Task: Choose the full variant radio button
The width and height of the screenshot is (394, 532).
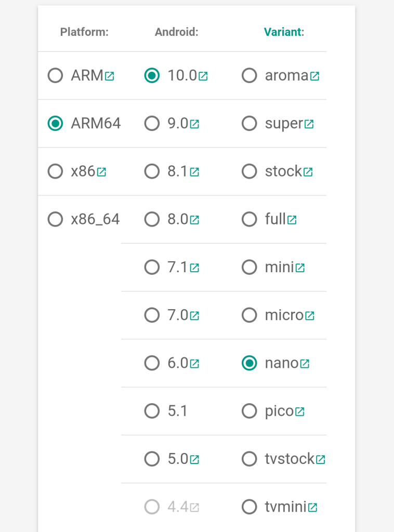Action: [249, 219]
